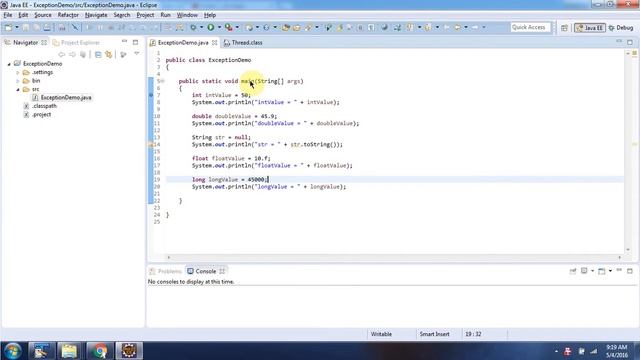Switch to Thread.class editor tab
Image resolution: width=640 pixels, height=360 pixels.
click(x=243, y=42)
